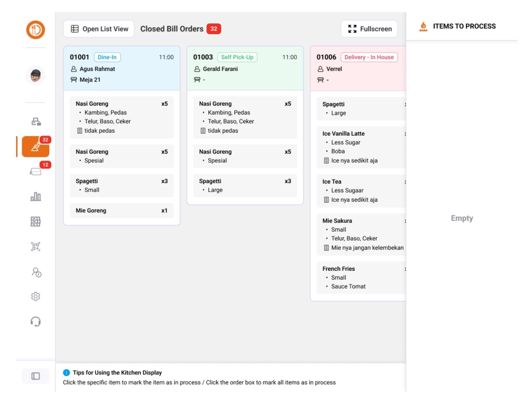Click order 01001 Dine-In header box

122,68
